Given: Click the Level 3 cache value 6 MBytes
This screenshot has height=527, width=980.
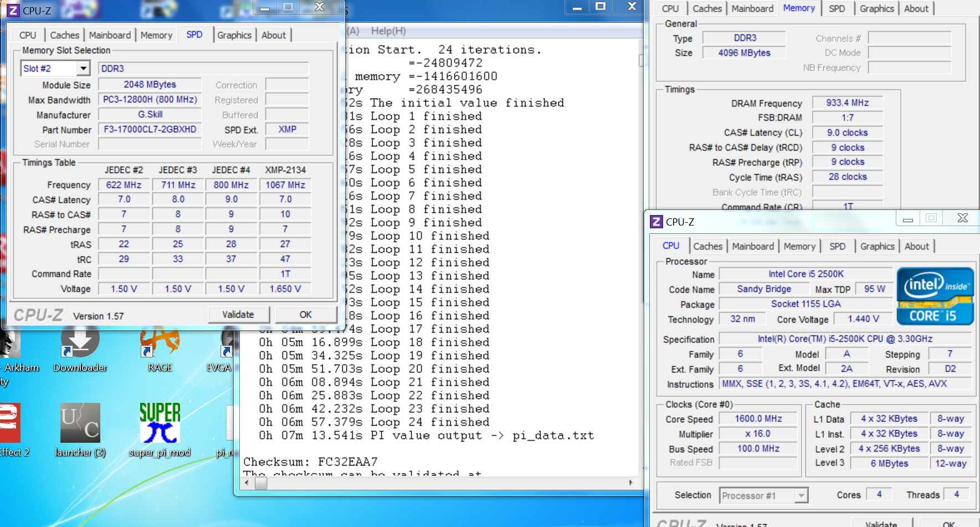Looking at the screenshot, I should (x=890, y=463).
